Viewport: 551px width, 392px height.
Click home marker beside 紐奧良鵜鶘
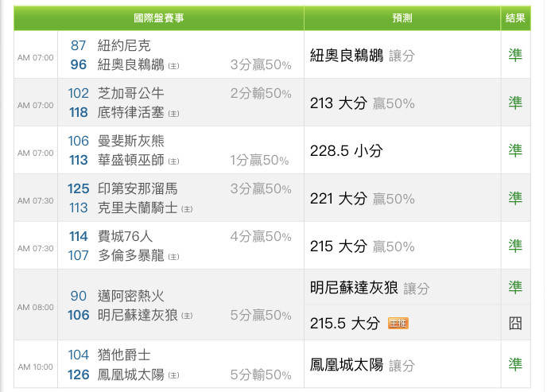click(173, 66)
